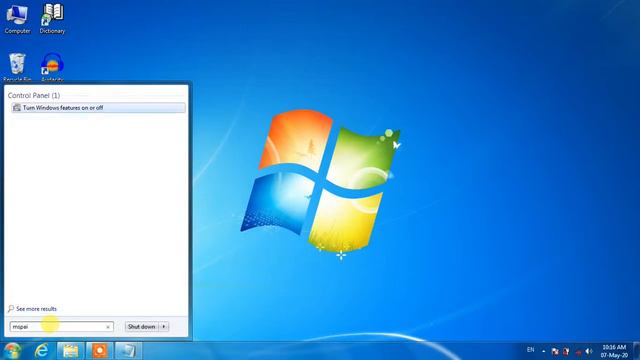Launch Internet Explorer from the taskbar
The height and width of the screenshot is (360, 640).
pos(42,351)
